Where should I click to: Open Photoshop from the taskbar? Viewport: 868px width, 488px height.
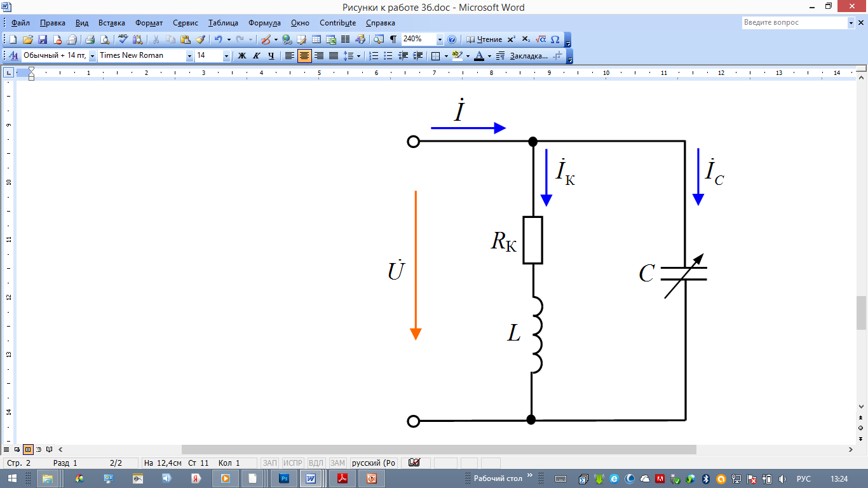coord(285,478)
